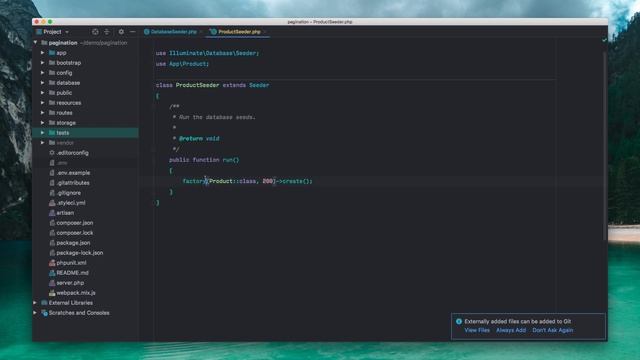This screenshot has height=360, width=640.
Task: Click the '@return void' doc comment
Action: (199, 139)
